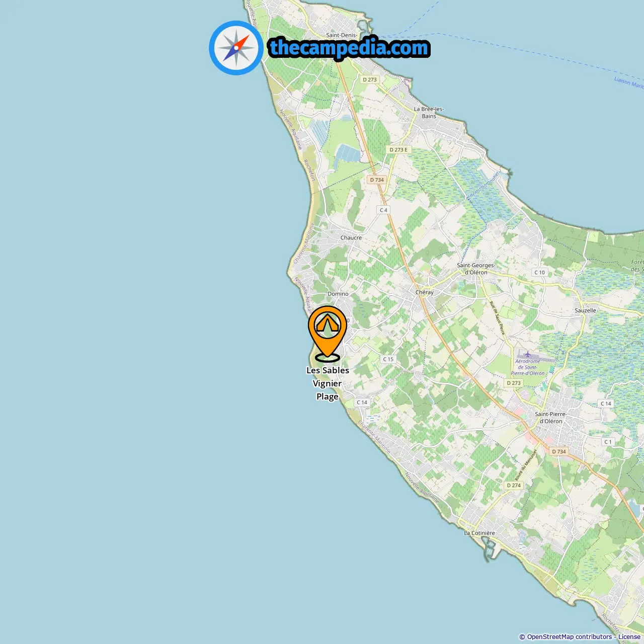This screenshot has width=644, height=644.
Task: Open the thecampedia.com logo text
Action: click(349, 48)
